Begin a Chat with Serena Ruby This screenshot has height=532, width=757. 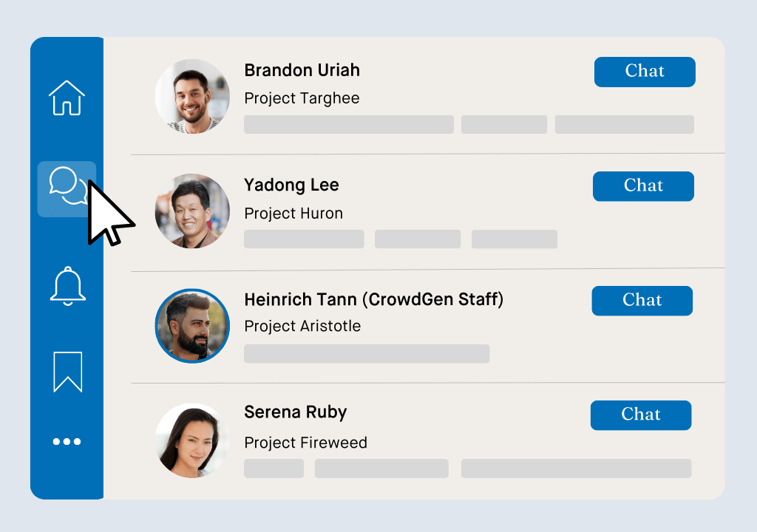(640, 415)
